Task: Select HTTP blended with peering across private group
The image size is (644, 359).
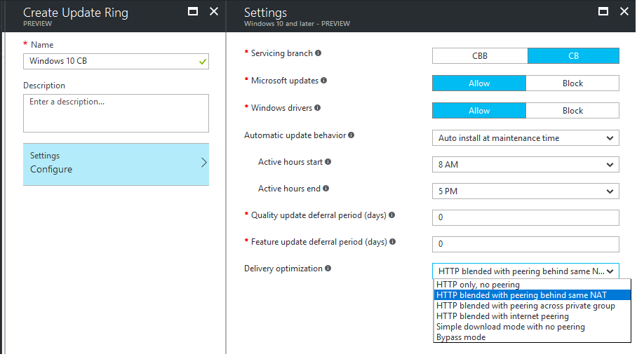Action: pyautogui.click(x=532, y=306)
